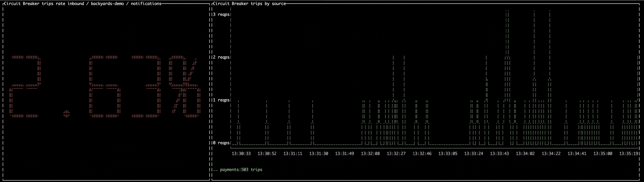Viewport: 644px width, 182px height.
Task: Click the 13:35:00 time axis label
Action: click(603, 154)
